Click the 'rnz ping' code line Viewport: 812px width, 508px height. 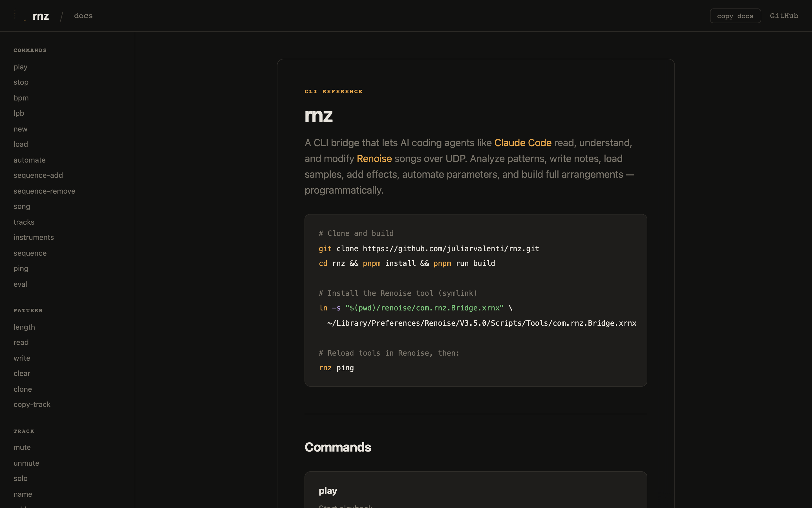(x=336, y=368)
